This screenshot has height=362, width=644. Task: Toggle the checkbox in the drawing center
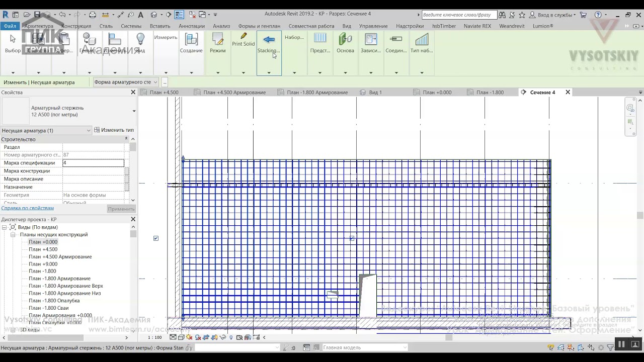(x=352, y=238)
